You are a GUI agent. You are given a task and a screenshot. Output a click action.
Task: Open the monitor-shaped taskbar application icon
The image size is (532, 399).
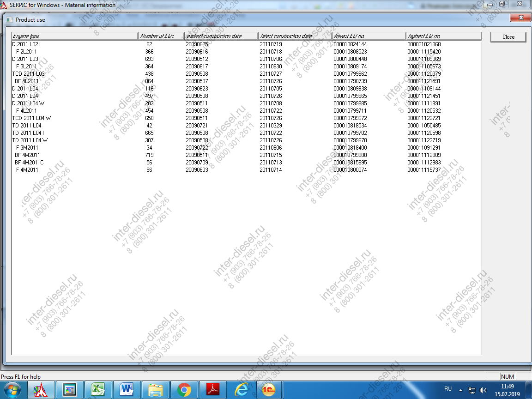[70, 390]
